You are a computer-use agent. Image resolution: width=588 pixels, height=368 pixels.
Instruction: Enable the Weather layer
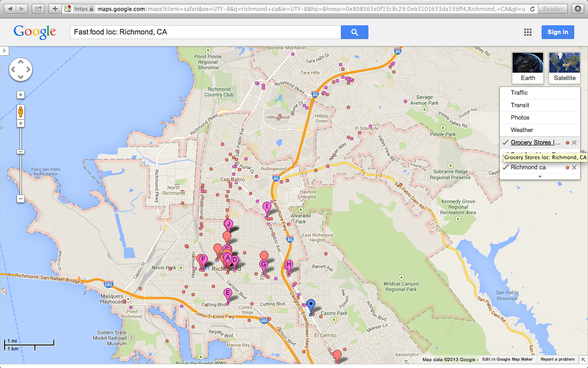click(x=540, y=130)
